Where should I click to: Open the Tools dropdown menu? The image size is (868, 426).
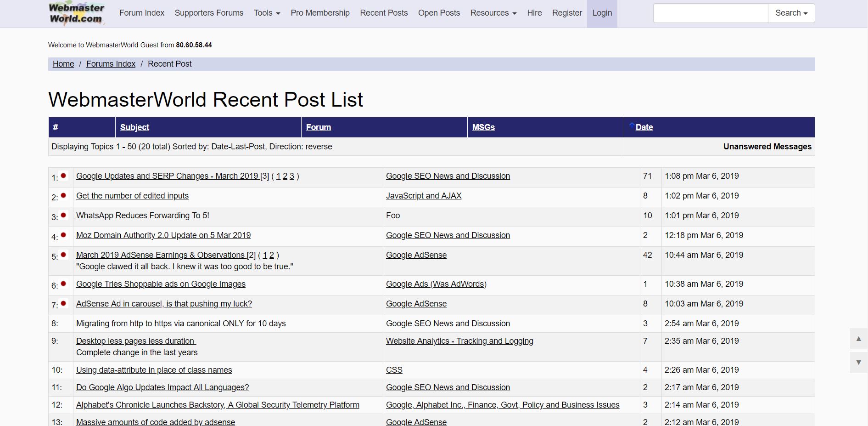point(267,13)
